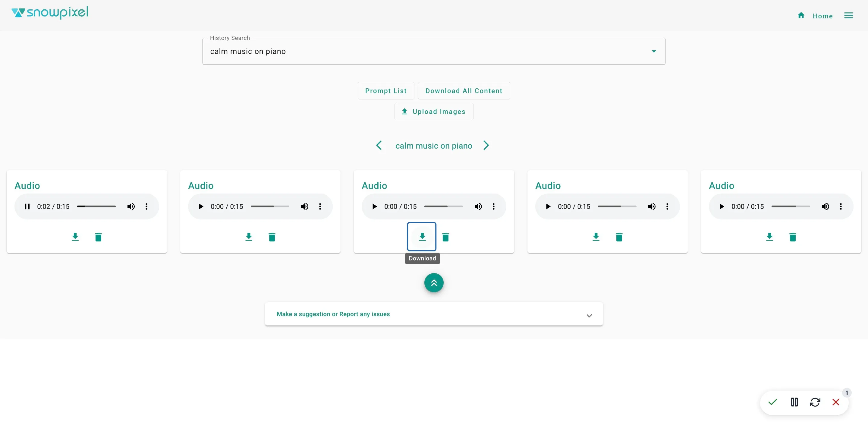
Task: Download the fourth audio card
Action: (x=596, y=237)
